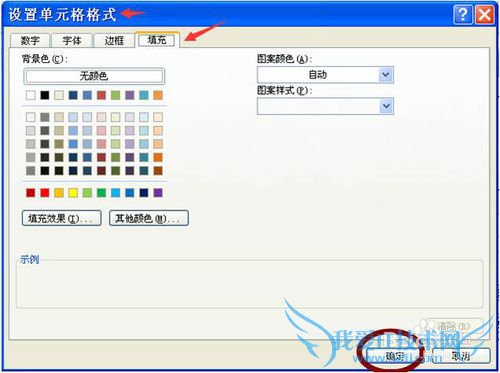Viewport: 500px width, 373px height.
Task: Pick the white swatch in the top theme row
Action: point(31,95)
